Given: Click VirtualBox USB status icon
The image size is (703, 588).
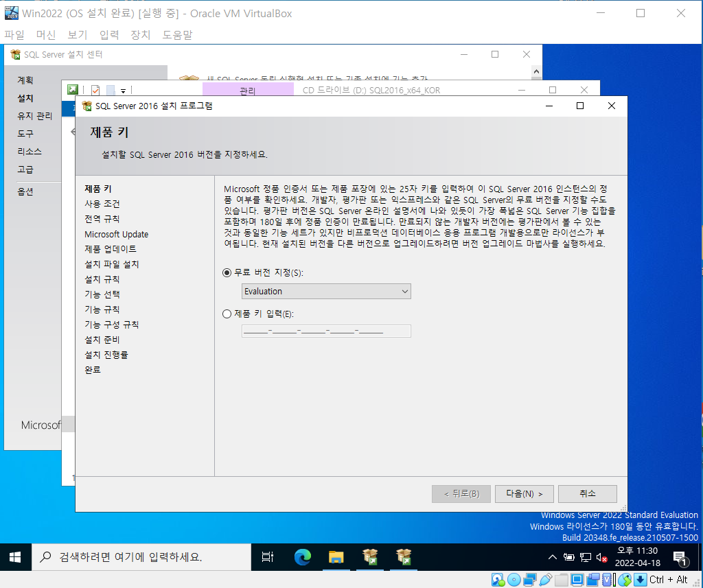Looking at the screenshot, I should (546, 580).
